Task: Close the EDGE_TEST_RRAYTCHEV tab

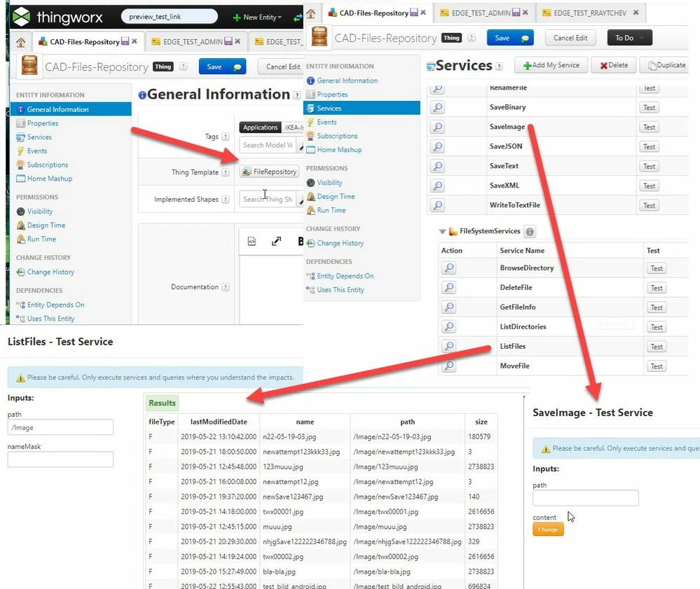Action: point(636,13)
